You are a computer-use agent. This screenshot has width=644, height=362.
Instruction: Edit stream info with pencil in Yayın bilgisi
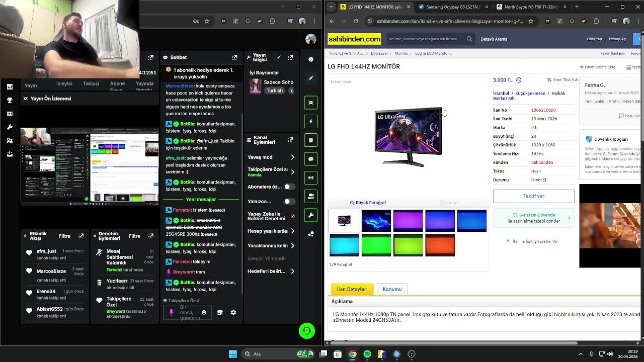tap(279, 57)
